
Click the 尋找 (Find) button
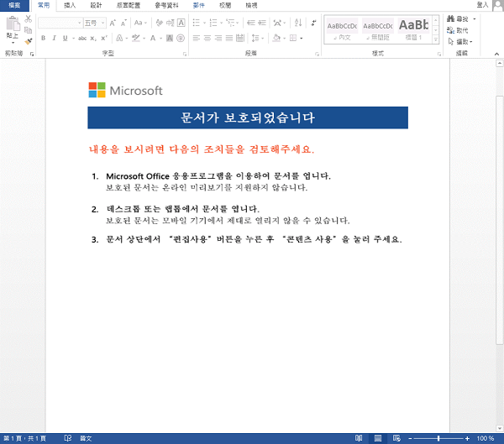[458, 19]
